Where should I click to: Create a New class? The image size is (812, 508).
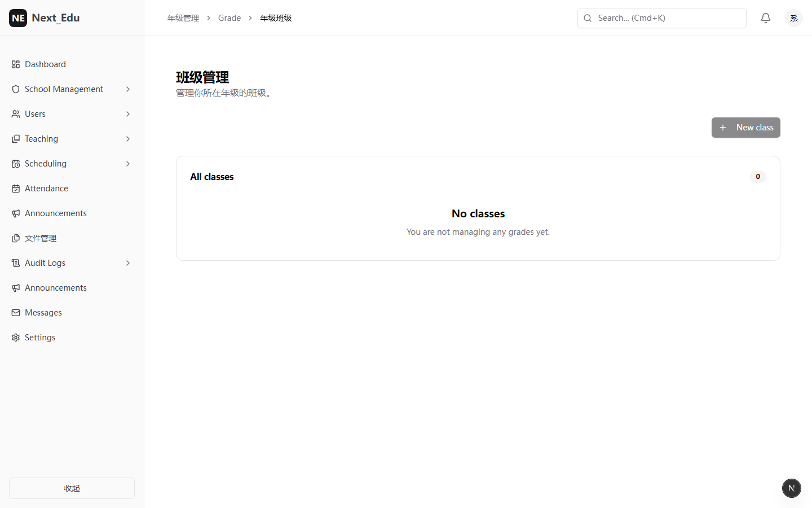pyautogui.click(x=746, y=128)
